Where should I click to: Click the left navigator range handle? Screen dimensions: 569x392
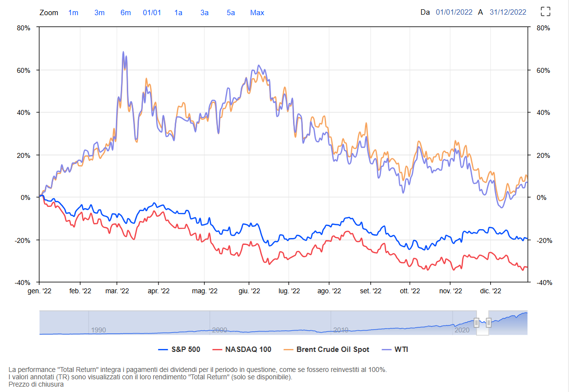[x=477, y=323]
